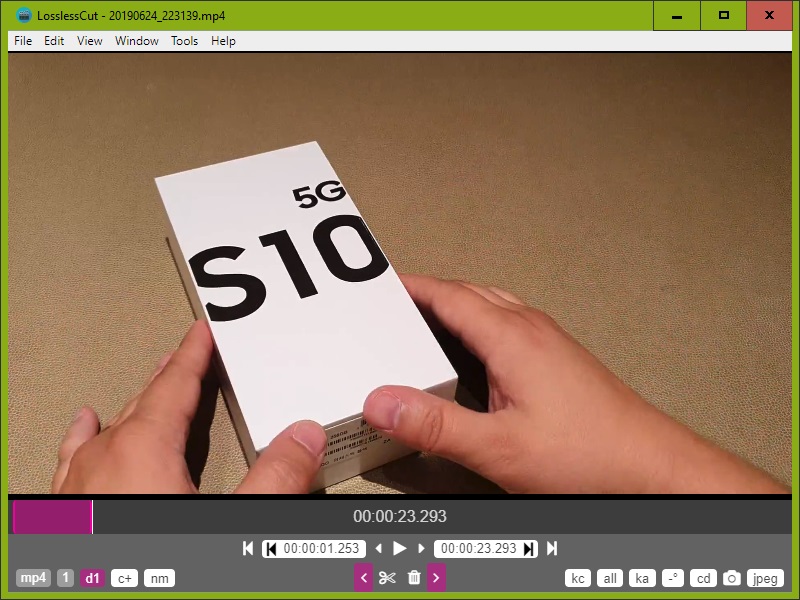Click the cut end time field 00:00:23.293

point(479,548)
